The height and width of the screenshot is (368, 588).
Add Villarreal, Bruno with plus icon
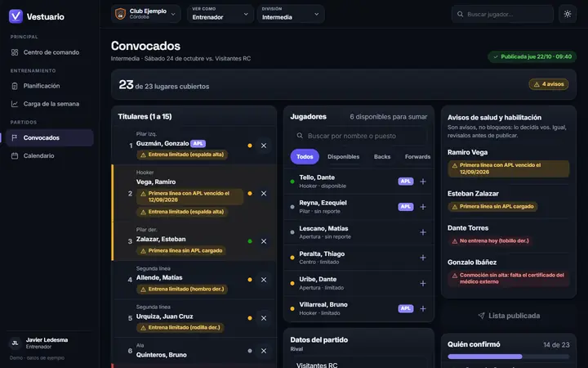423,308
